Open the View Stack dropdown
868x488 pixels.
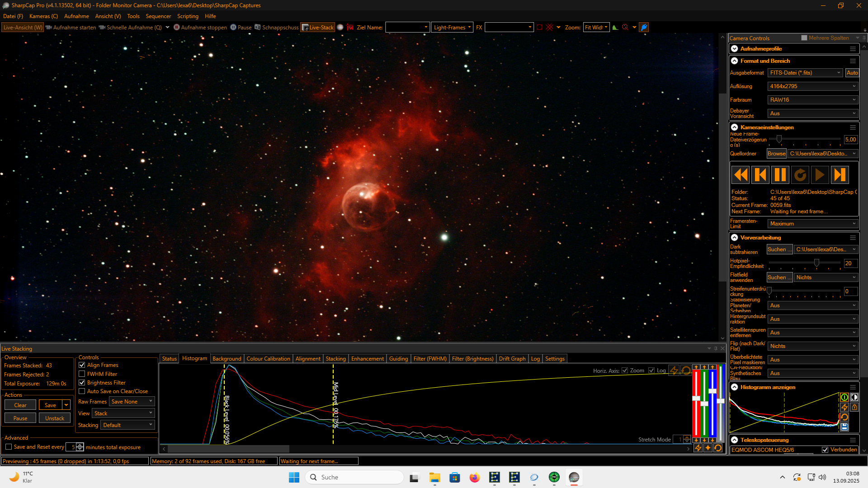coord(123,413)
